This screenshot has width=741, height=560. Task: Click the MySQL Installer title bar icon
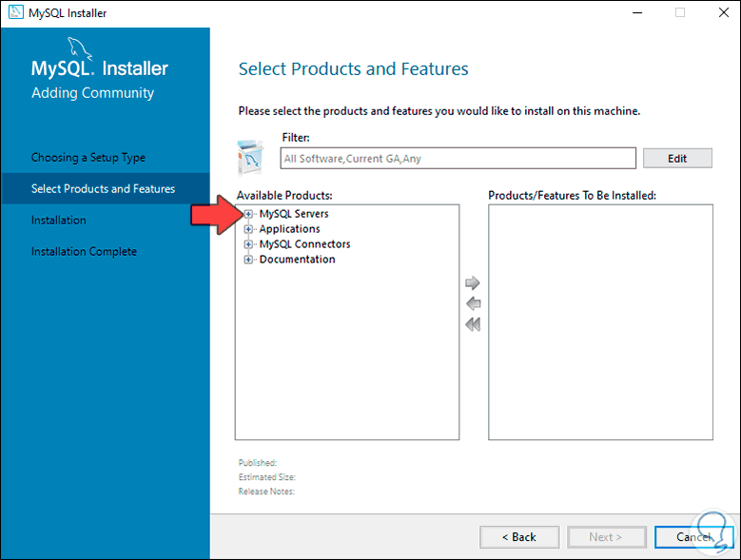point(13,13)
